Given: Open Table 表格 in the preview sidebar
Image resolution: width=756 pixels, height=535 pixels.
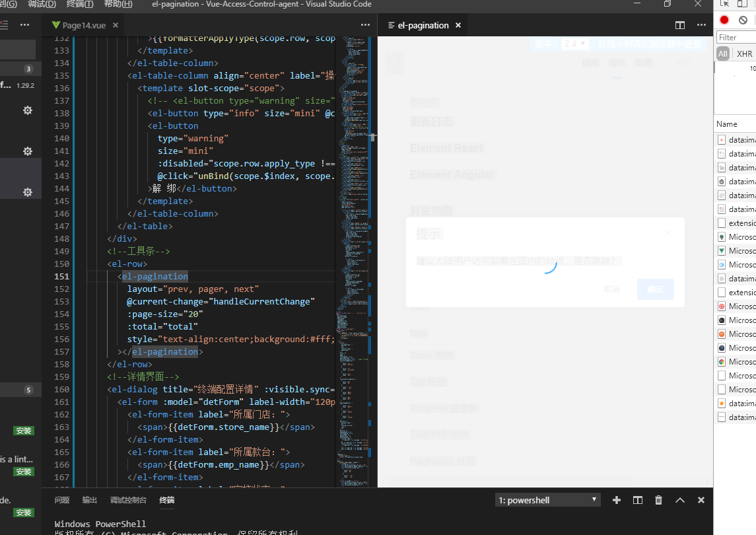Looking at the screenshot, I should point(432,355).
